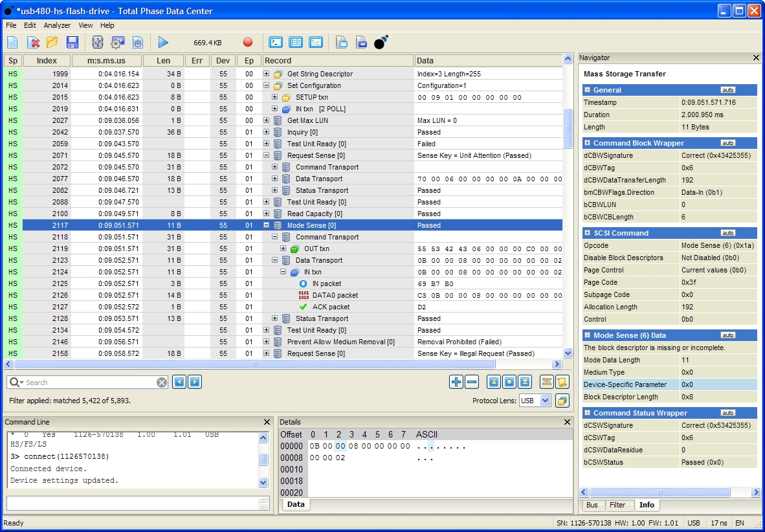
Task: Switch to the Bus tab in Navigator
Action: pyautogui.click(x=592, y=505)
